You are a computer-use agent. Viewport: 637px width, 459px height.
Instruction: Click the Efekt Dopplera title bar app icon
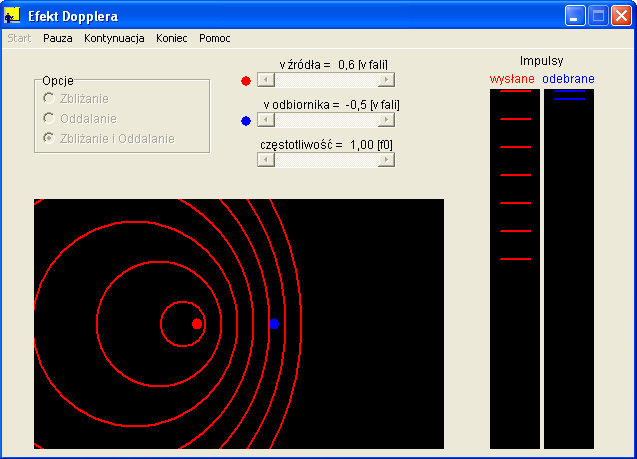(13, 16)
